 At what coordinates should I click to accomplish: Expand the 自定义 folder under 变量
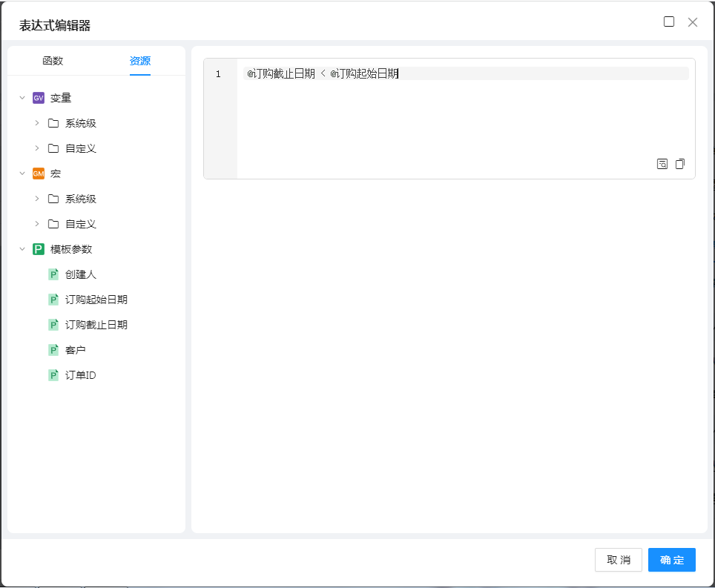coord(37,148)
